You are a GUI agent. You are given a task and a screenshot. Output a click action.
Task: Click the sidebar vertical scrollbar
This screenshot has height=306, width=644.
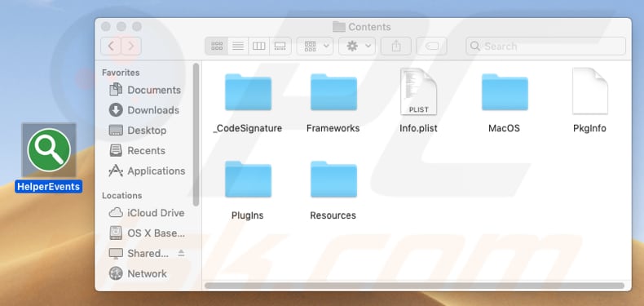196,135
